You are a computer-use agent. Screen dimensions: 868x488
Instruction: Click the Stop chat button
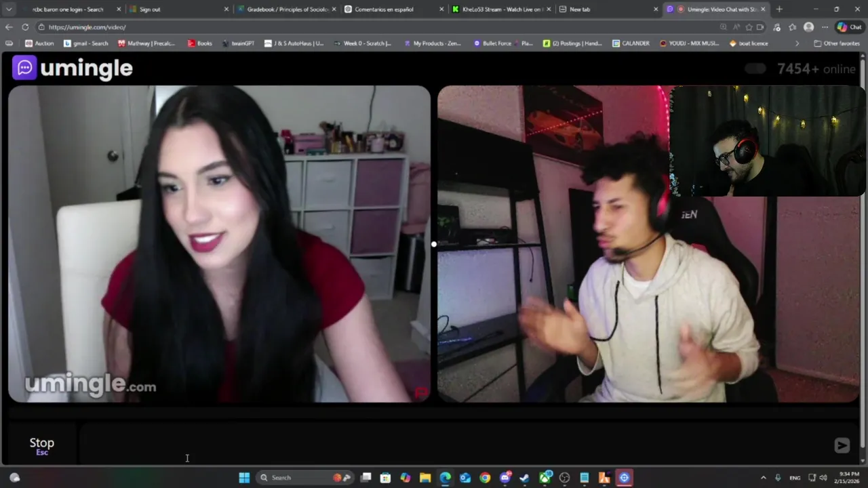(x=41, y=445)
